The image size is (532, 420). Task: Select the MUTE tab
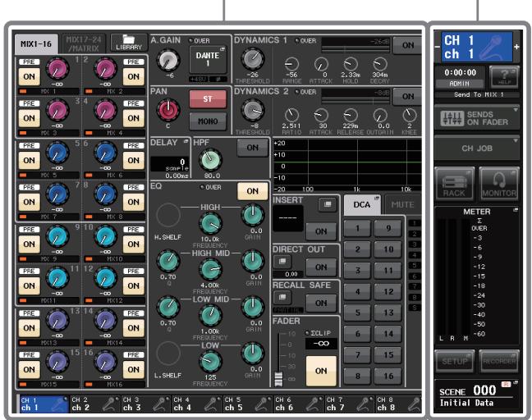pos(403,205)
